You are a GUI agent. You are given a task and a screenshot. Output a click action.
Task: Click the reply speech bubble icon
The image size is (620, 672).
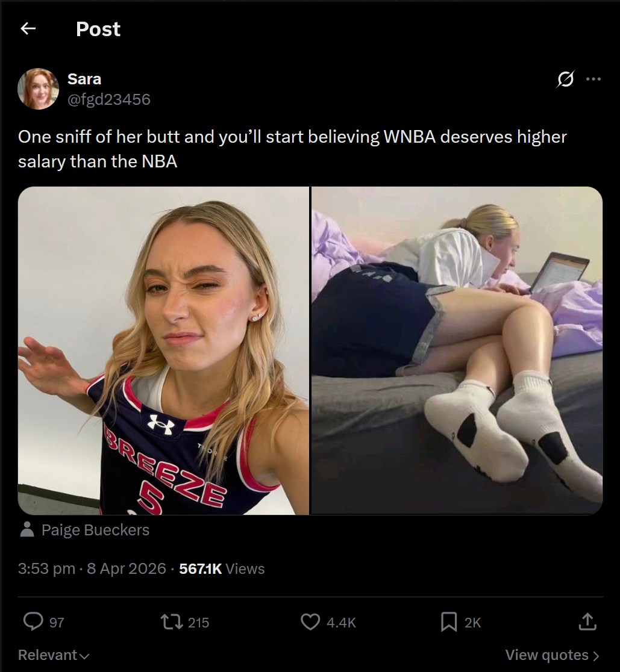coord(33,622)
